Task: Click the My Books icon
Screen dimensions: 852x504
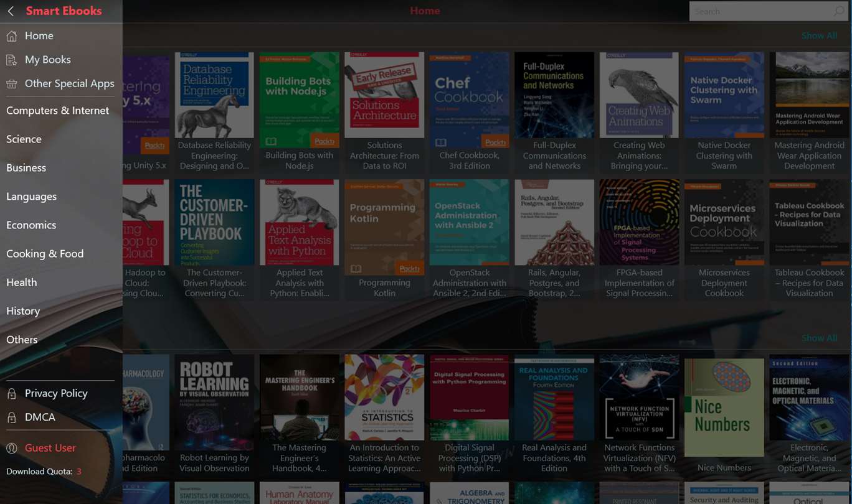Action: (x=11, y=60)
